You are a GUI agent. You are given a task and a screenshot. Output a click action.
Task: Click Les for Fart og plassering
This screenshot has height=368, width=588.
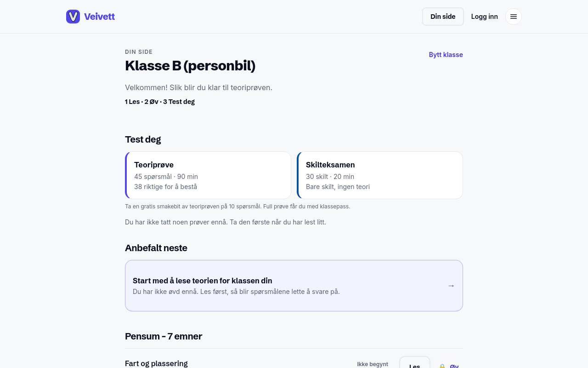coord(415,363)
